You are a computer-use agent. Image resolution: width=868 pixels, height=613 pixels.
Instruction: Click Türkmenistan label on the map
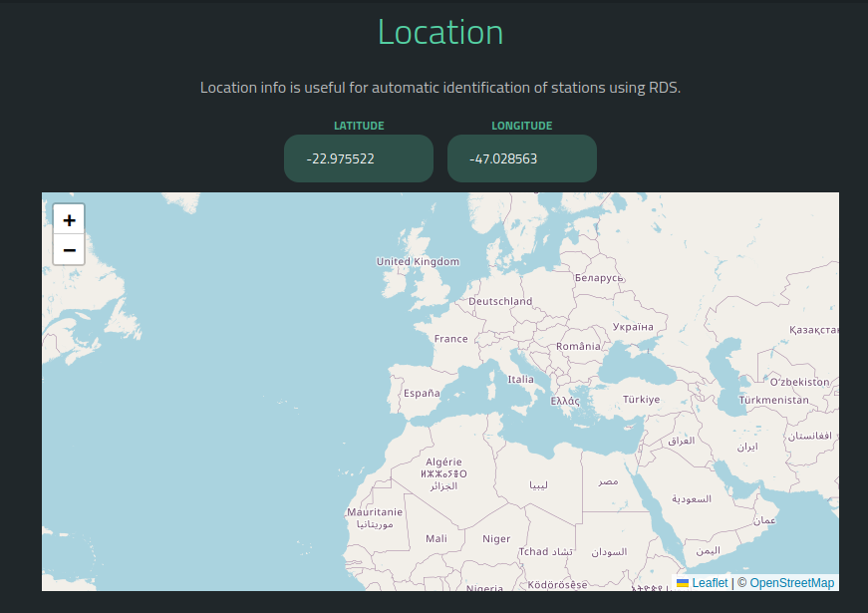coord(773,400)
